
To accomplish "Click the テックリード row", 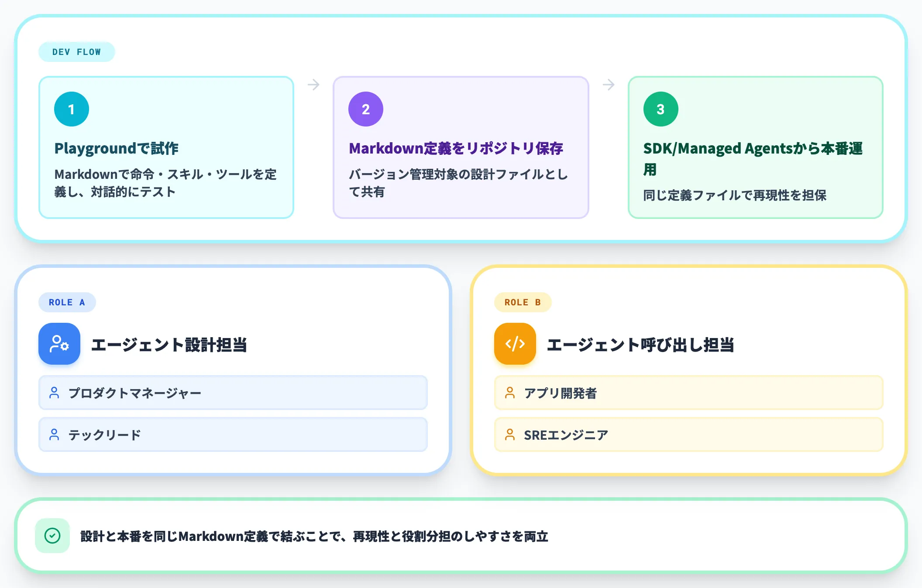I will [x=233, y=434].
